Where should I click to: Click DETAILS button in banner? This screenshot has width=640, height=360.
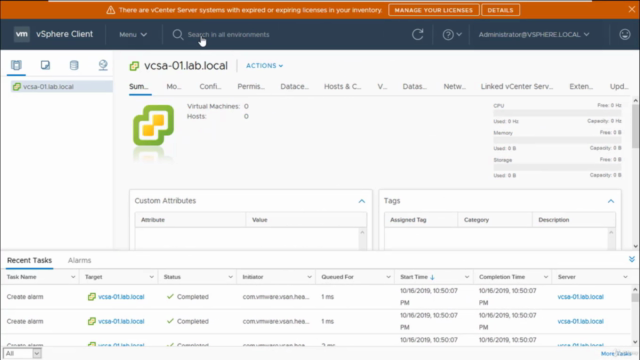[500, 10]
